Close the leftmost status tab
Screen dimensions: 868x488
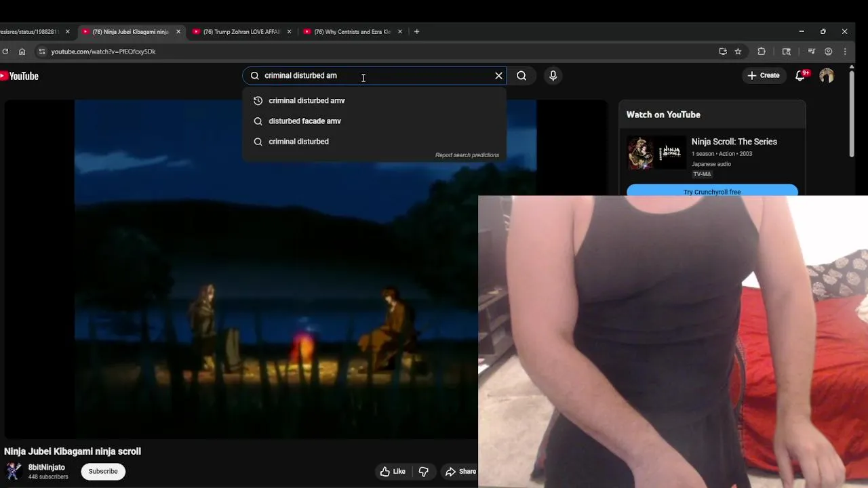coord(68,32)
